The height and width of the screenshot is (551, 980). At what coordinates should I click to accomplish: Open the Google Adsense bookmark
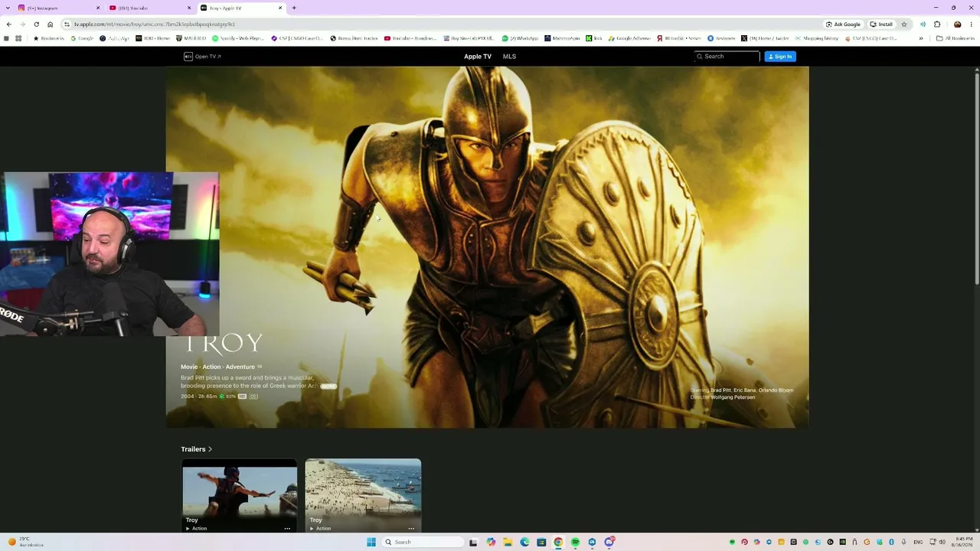pyautogui.click(x=629, y=38)
